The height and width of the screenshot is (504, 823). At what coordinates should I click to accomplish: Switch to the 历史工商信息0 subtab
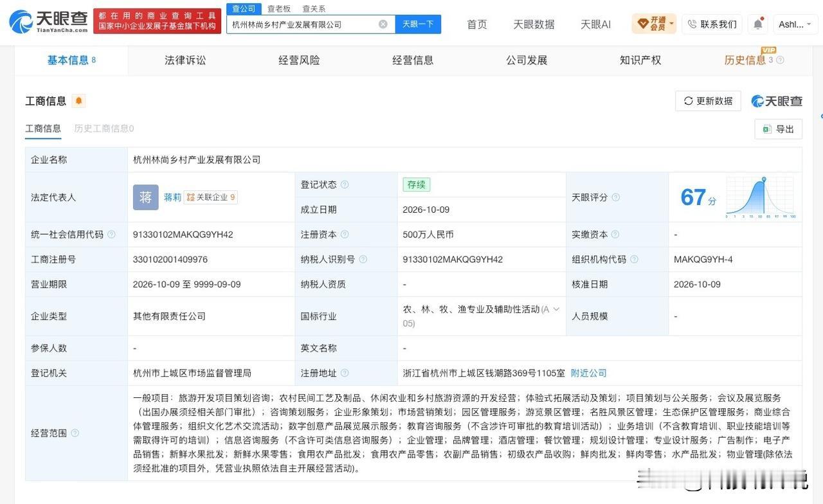tap(104, 129)
